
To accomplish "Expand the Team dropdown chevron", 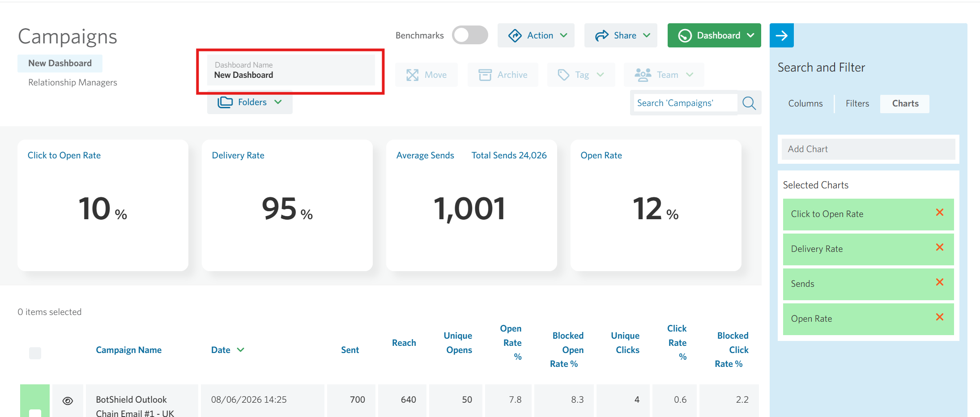I will click(690, 75).
